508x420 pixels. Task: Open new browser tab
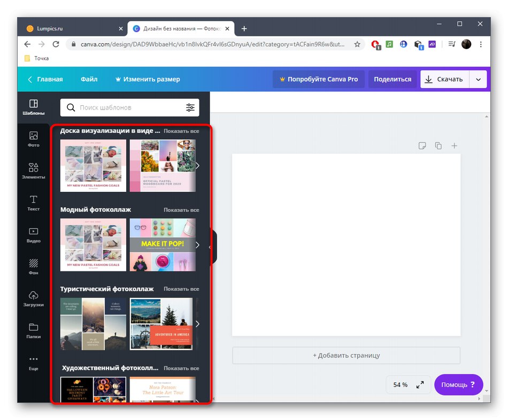pyautogui.click(x=244, y=28)
